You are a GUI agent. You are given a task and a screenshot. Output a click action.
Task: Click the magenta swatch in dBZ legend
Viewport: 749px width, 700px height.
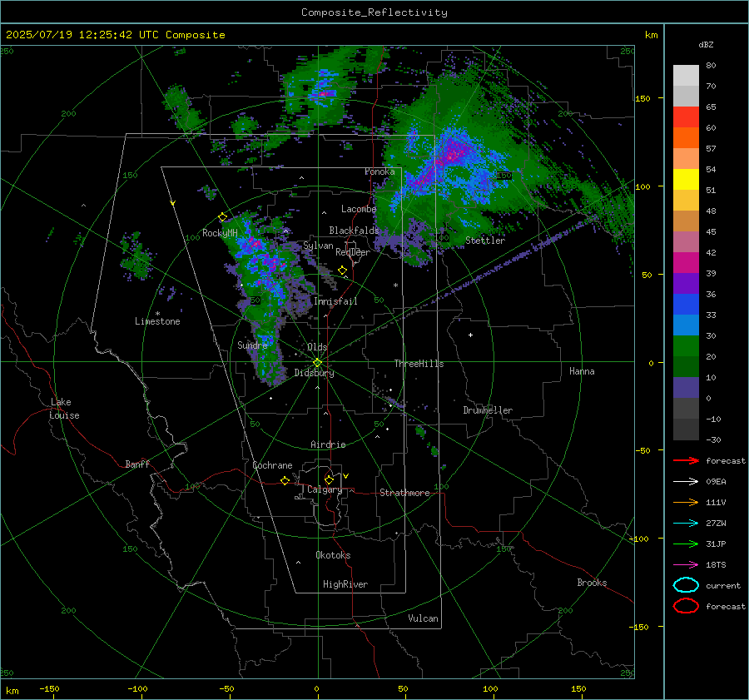point(686,262)
